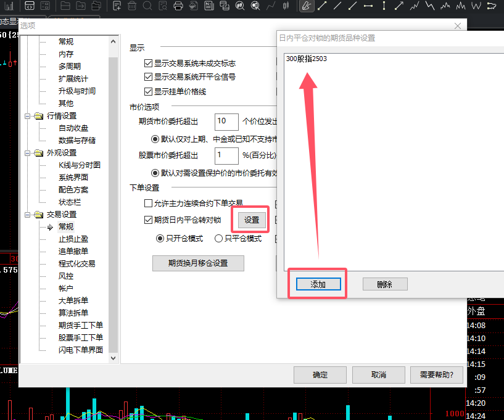The image size is (504, 420).
Task: Select the falling zigzag wave tool
Action: (430, 6)
